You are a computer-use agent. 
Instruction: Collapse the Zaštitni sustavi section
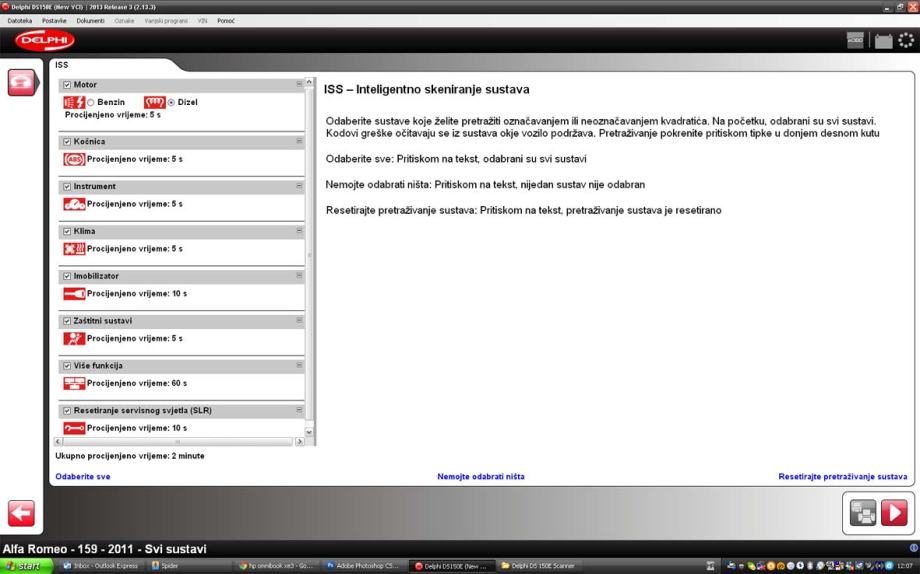click(299, 320)
